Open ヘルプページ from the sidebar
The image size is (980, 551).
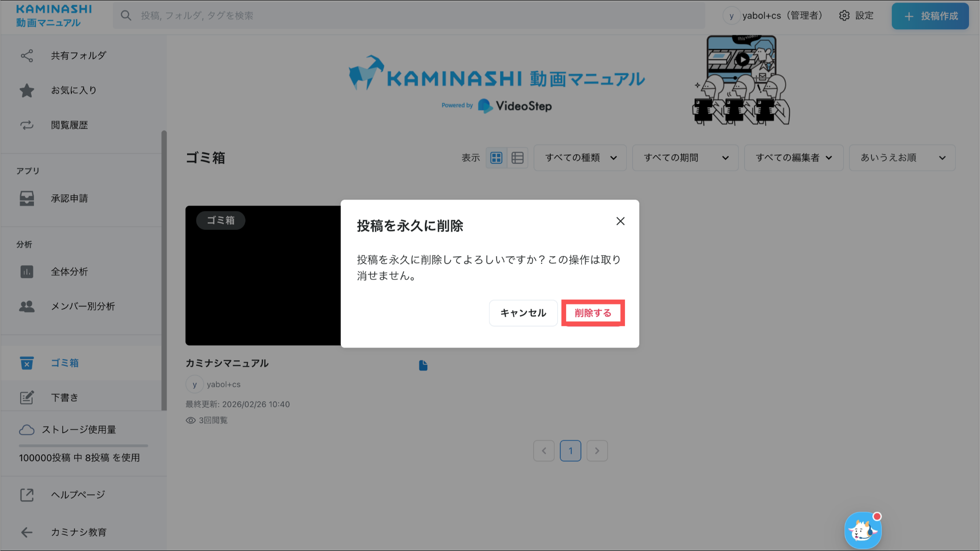(x=78, y=495)
